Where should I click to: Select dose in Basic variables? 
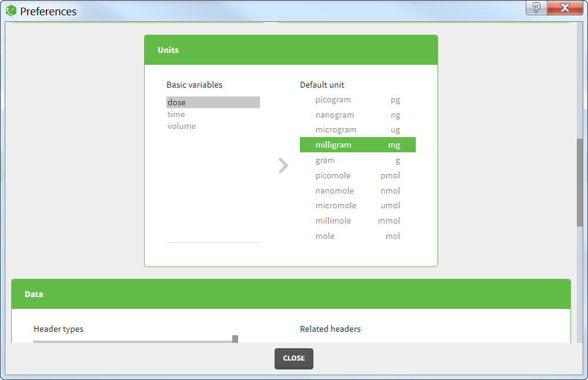213,102
